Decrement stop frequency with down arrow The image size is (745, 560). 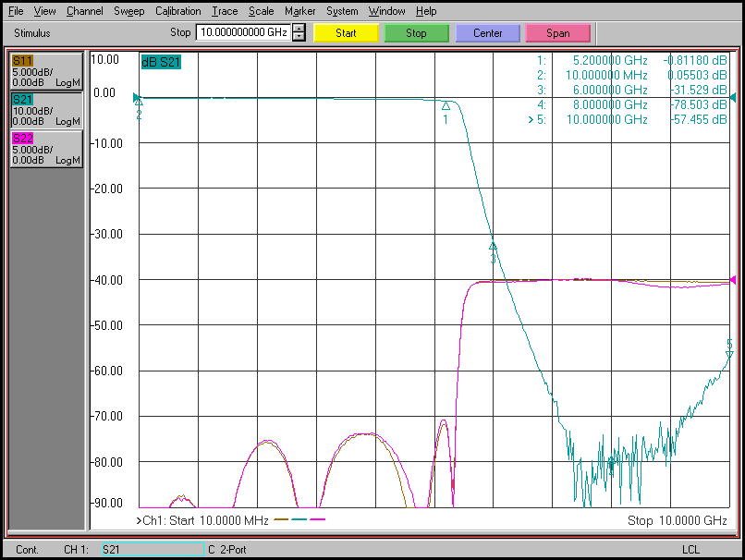[x=299, y=37]
